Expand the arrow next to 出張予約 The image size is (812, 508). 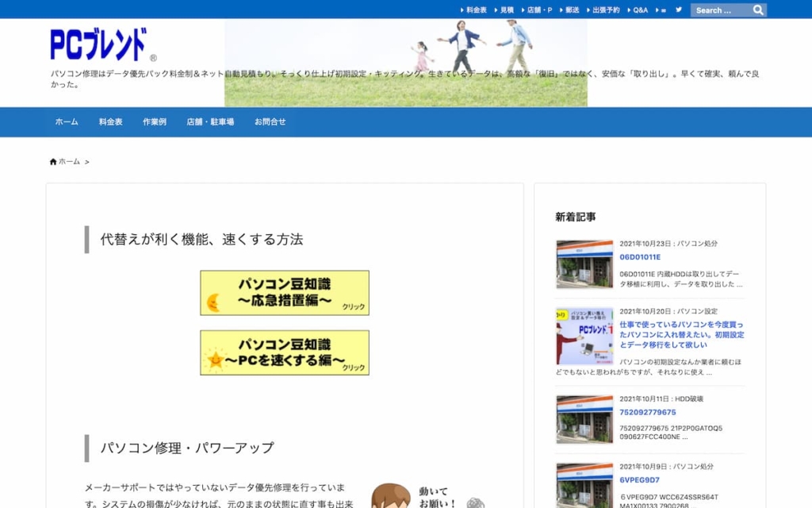click(x=590, y=10)
